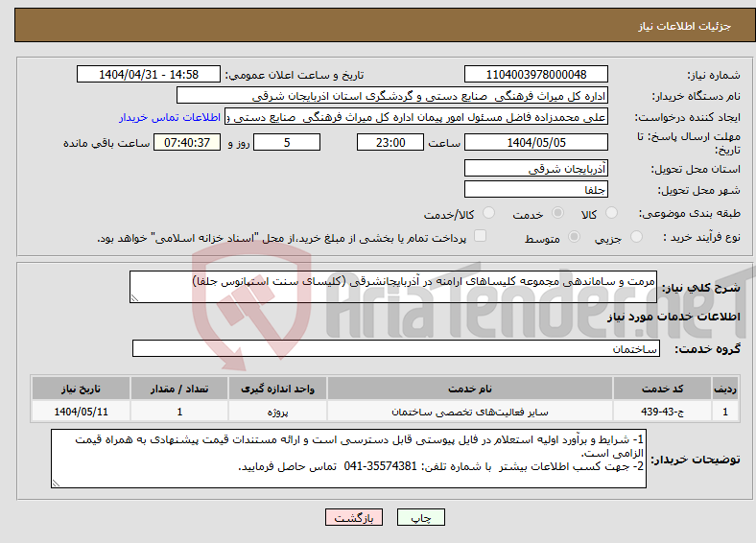Click the ساعت باقی مانده label
The image size is (756, 543).
106,143
